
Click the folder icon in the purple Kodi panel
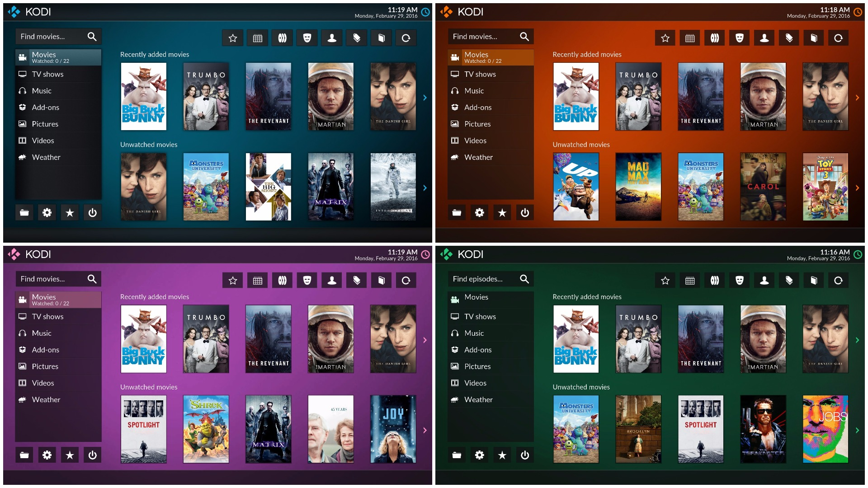coord(24,455)
